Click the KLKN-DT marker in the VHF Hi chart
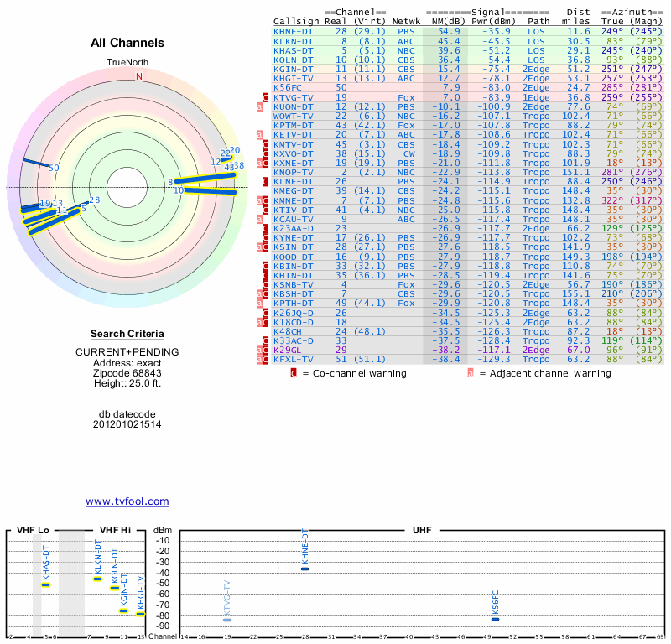Image resolution: width=671 pixels, height=644 pixels. point(97,579)
